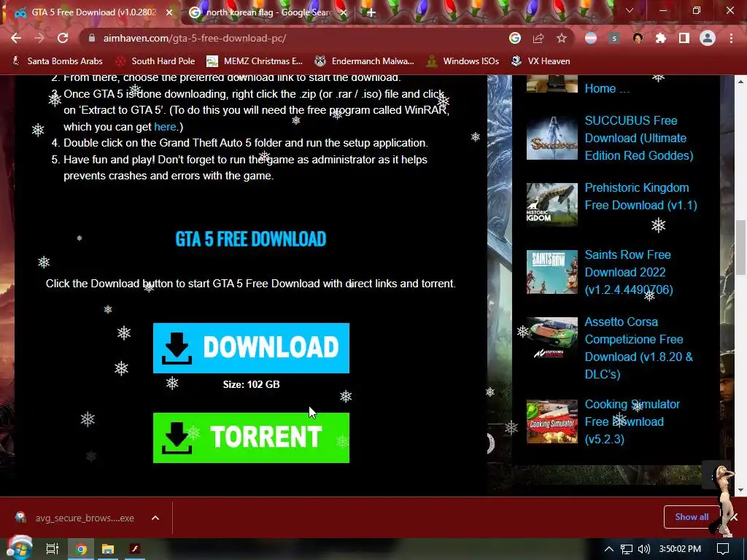
Task: Open network icon in system tray
Action: point(627,549)
